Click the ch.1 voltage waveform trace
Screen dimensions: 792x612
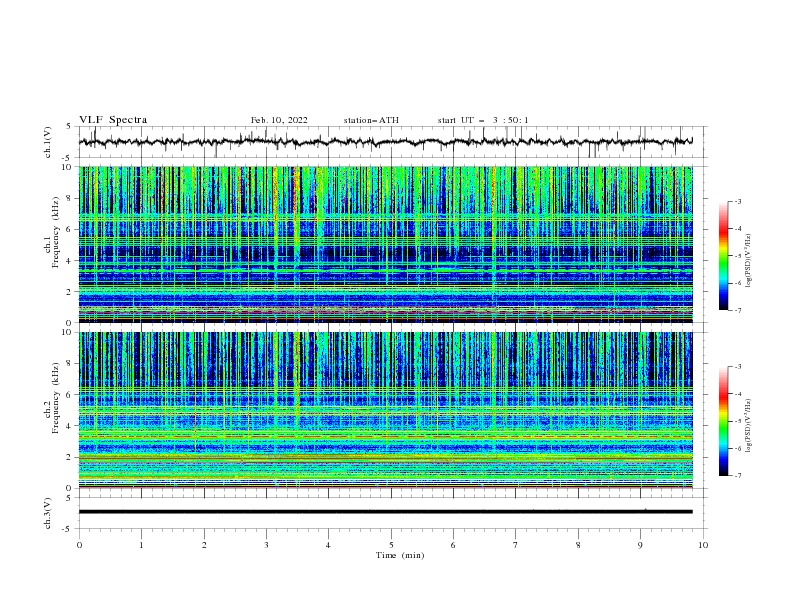(385, 142)
